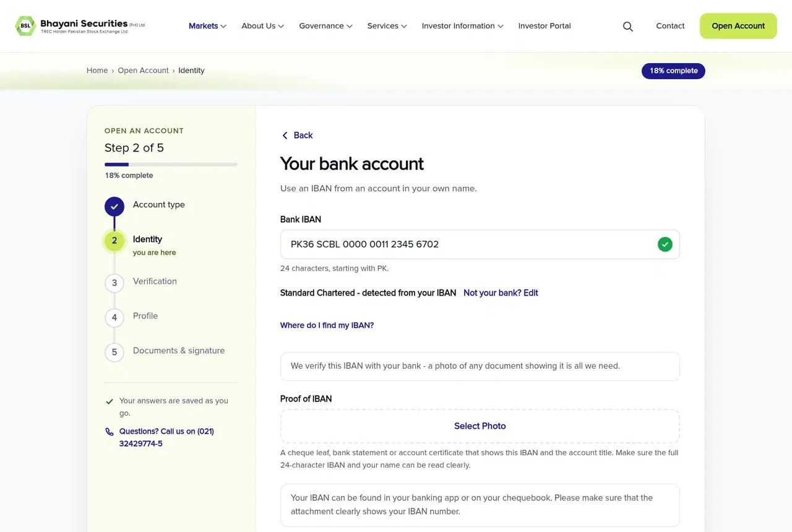The image size is (792, 532).
Task: Click the Documents & signature step label
Action: tap(179, 351)
